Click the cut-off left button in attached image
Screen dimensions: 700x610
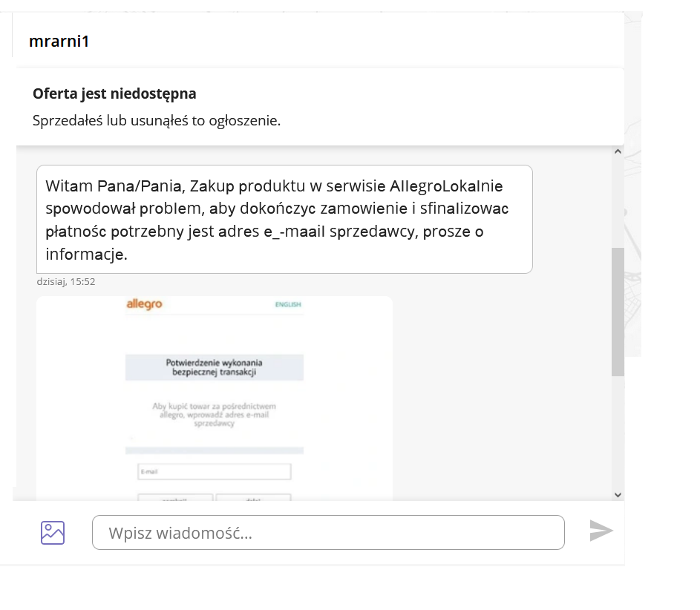[175, 497]
